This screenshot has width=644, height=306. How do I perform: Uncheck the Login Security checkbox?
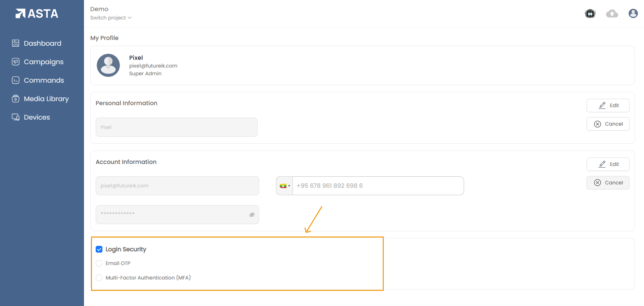tap(99, 249)
